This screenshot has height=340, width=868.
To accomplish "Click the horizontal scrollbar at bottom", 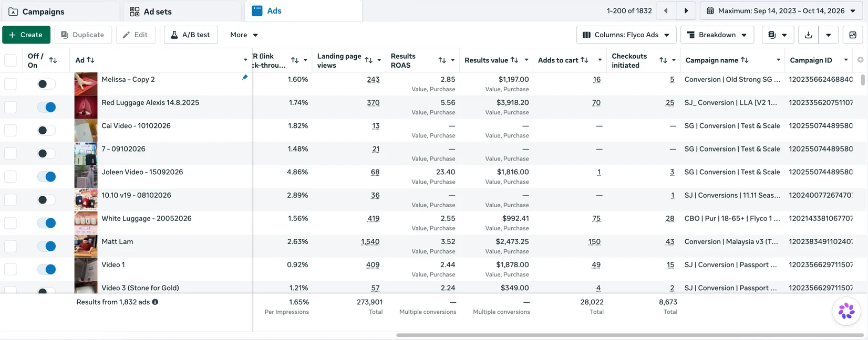I will (x=629, y=335).
